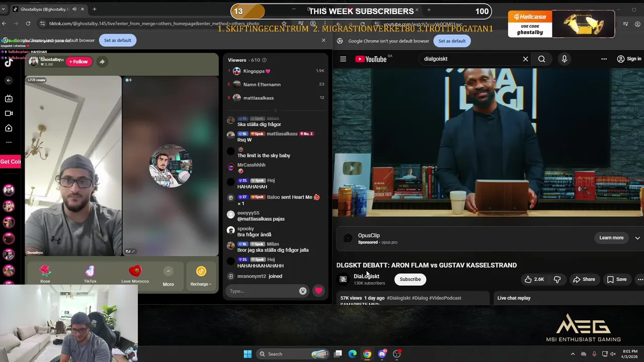Open TikTok sidebar more dots
This screenshot has width=644, height=362.
coord(9,142)
